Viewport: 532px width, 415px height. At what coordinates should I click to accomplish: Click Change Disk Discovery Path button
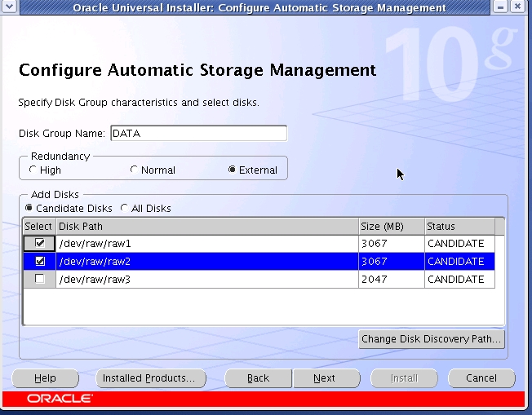point(432,339)
